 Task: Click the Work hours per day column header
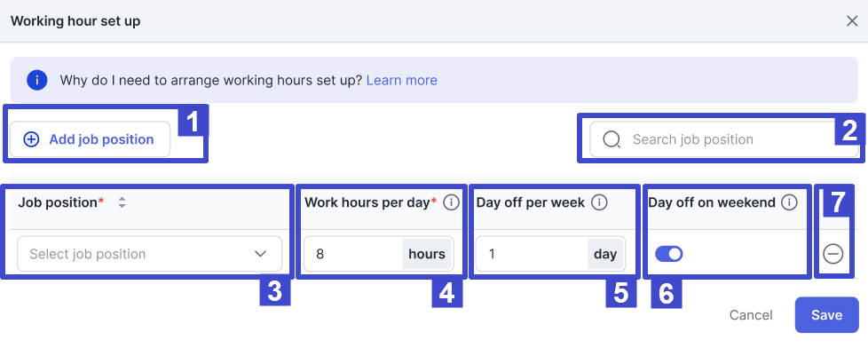point(367,202)
